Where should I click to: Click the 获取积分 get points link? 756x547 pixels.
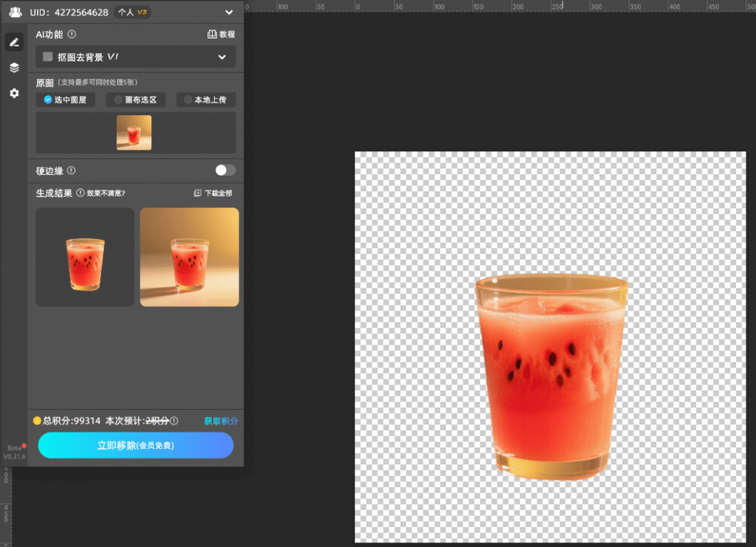point(221,421)
